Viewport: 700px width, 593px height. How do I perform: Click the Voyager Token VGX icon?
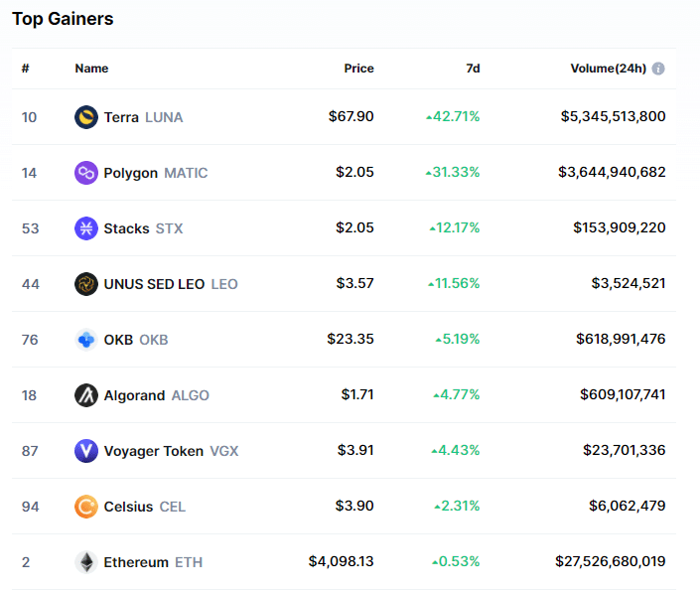[86, 451]
